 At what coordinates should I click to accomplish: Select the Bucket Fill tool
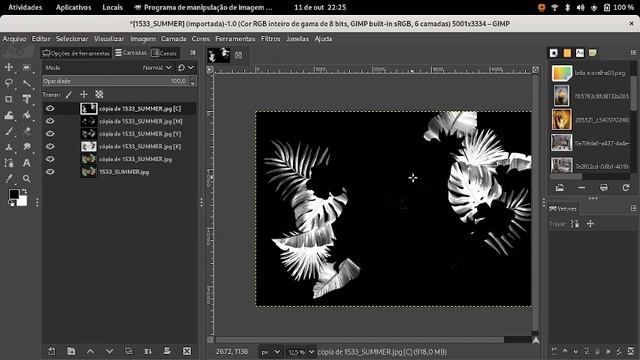pos(27,115)
